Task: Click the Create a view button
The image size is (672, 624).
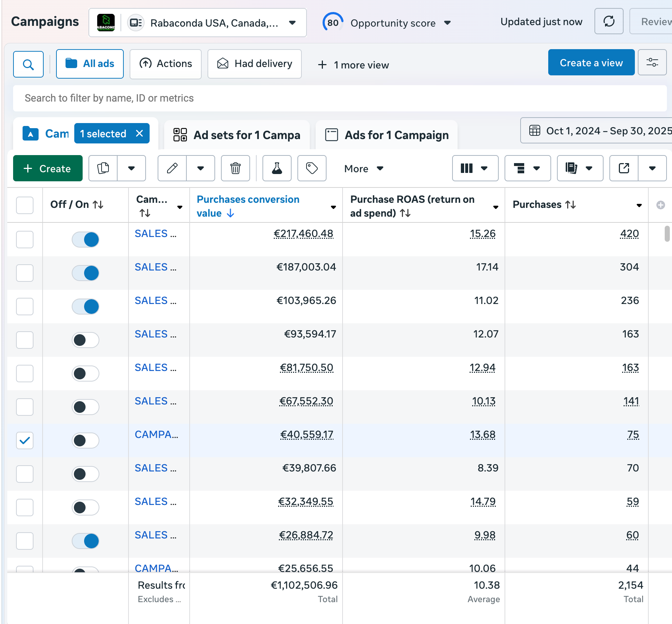Action: click(x=591, y=63)
